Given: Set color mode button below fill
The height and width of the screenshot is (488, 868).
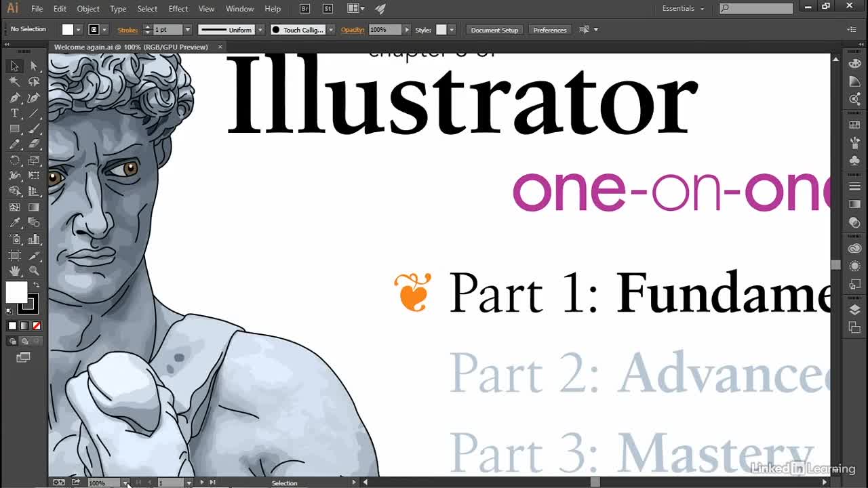Looking at the screenshot, I should [12, 326].
